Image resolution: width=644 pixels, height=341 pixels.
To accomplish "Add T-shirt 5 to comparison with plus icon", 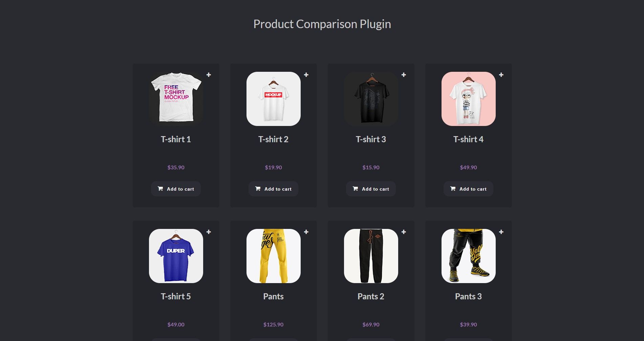I will tap(209, 232).
